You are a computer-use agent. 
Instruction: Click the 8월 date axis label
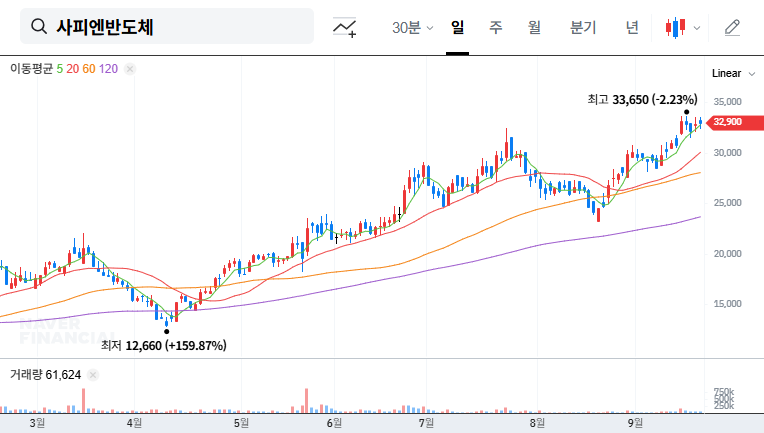pyautogui.click(x=537, y=423)
